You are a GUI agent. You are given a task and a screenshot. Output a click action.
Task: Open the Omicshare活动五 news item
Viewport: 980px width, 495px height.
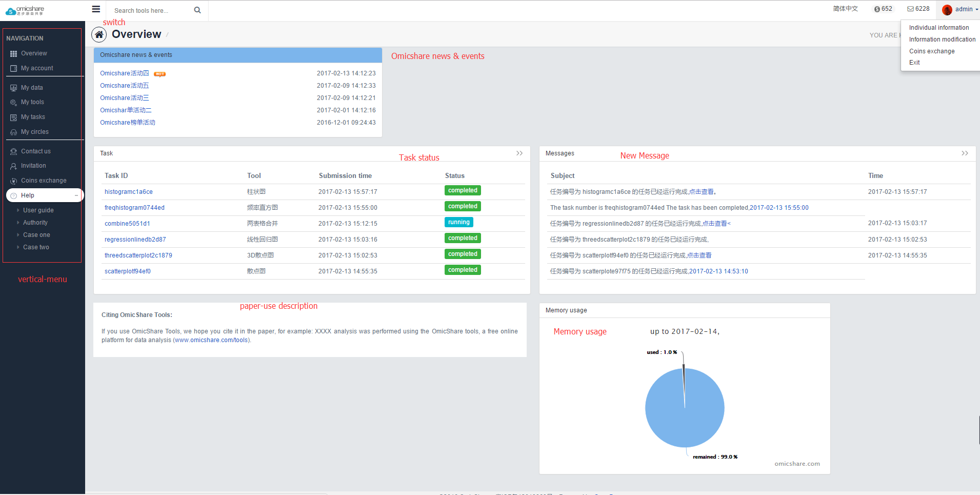coord(125,86)
